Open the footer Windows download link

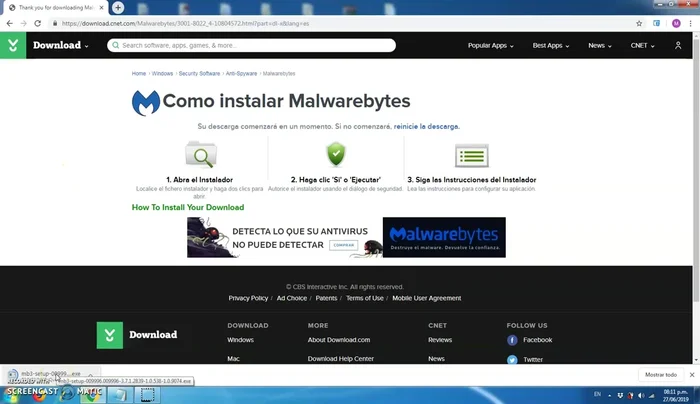click(x=240, y=340)
